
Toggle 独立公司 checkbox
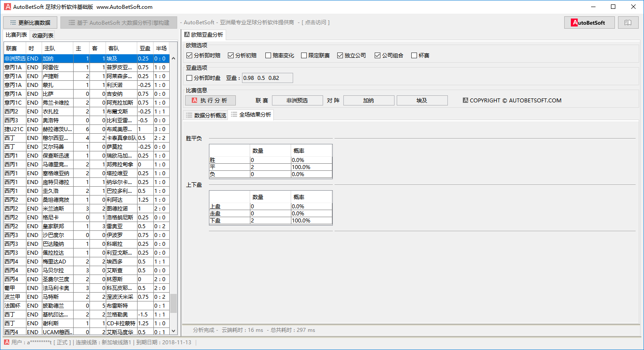(351, 56)
